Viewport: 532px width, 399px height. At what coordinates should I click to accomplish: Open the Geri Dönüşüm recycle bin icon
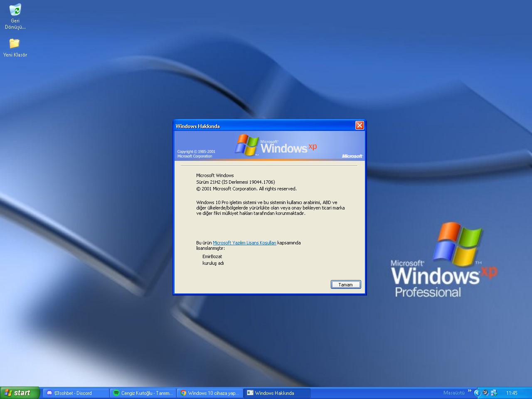[x=15, y=17]
